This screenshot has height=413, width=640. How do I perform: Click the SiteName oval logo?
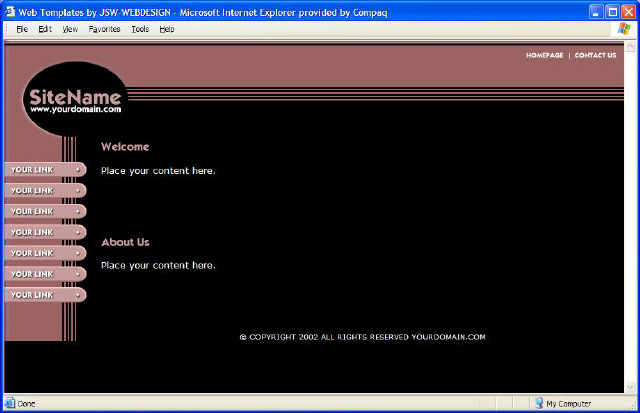tap(75, 98)
